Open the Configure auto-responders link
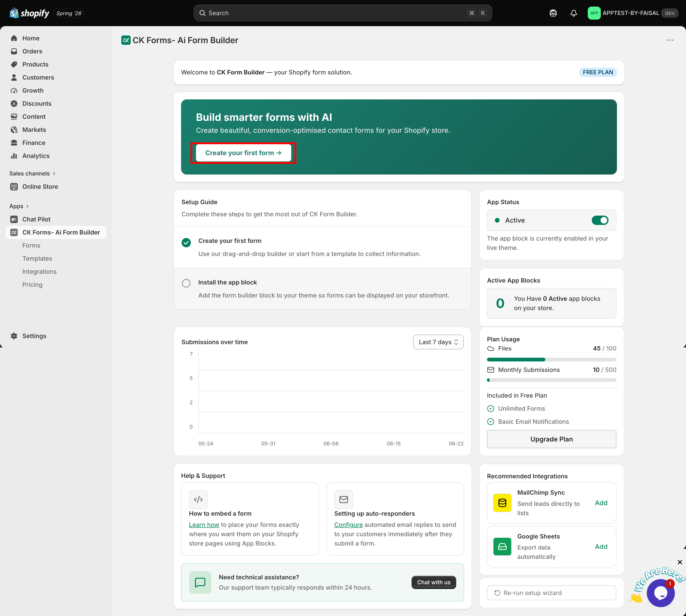This screenshot has width=686, height=616. click(x=349, y=525)
